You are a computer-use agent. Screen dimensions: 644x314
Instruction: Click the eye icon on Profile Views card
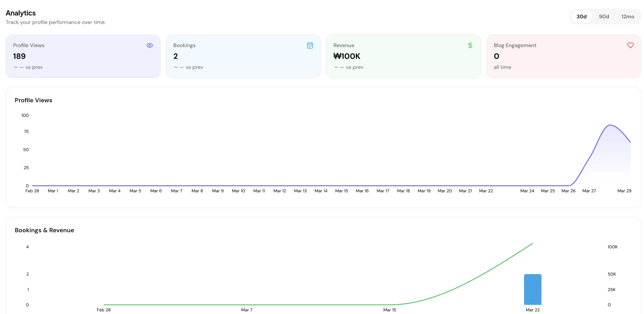point(150,45)
